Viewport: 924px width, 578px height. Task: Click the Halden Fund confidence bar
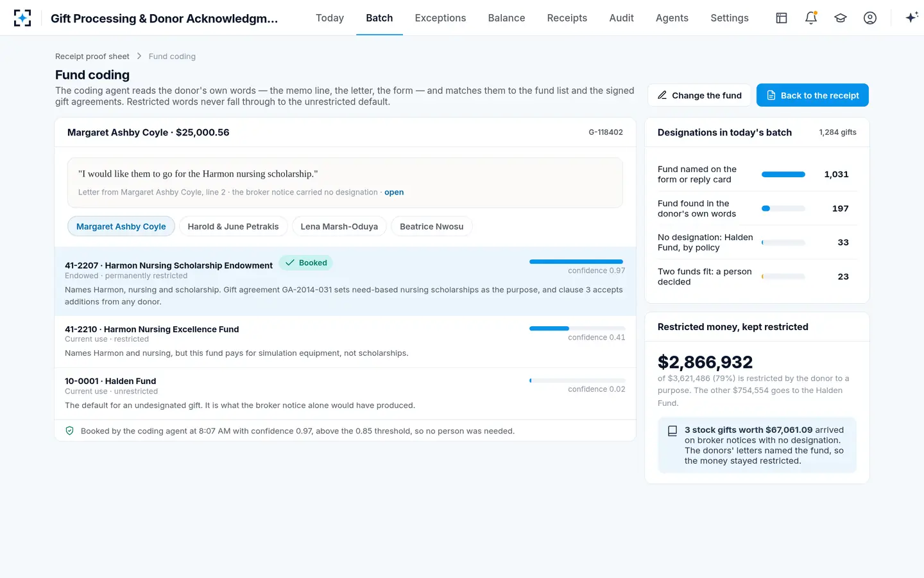click(577, 380)
